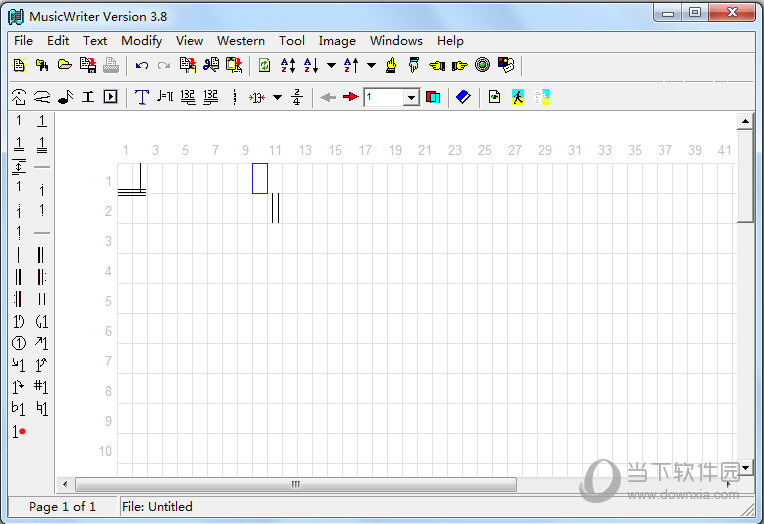Click the horizontal scrollbar right arrow
This screenshot has width=764, height=524.
point(728,485)
